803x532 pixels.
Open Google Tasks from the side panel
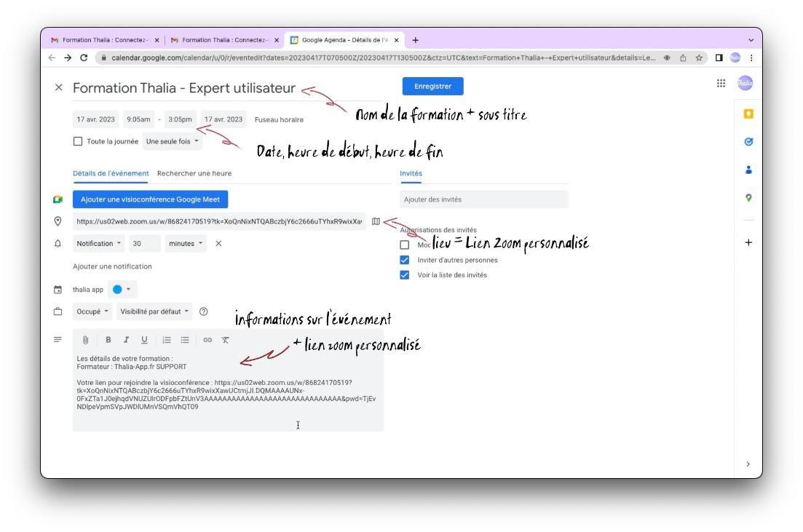point(748,142)
